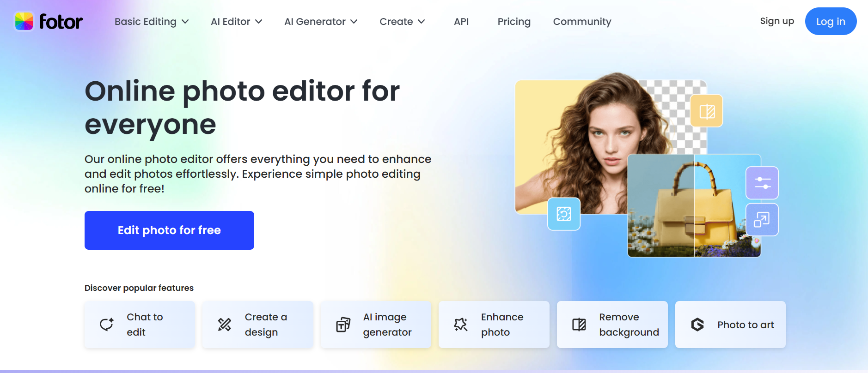The height and width of the screenshot is (373, 868).
Task: Expand the AI Generator dropdown chevron
Action: tap(354, 22)
